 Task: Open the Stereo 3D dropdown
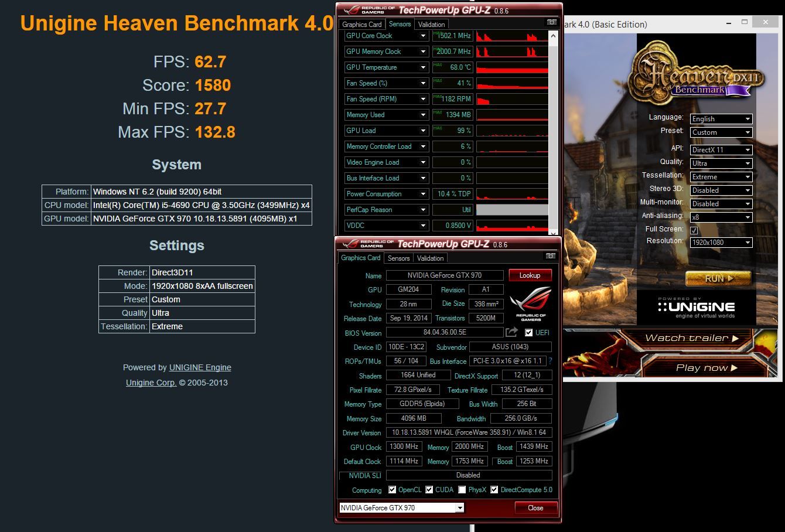[721, 190]
